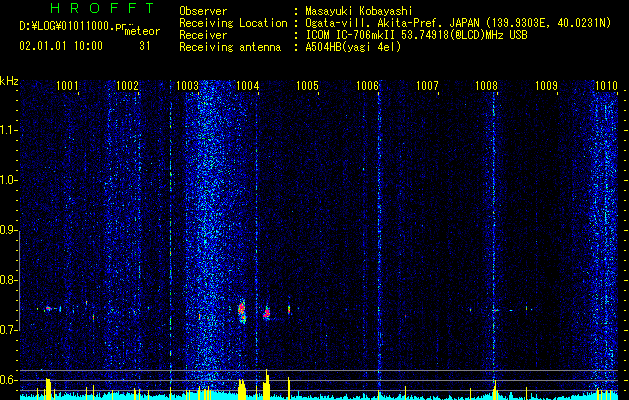The image size is (629, 400).
Task: Click the 1007 time marker
Action: 427,85
